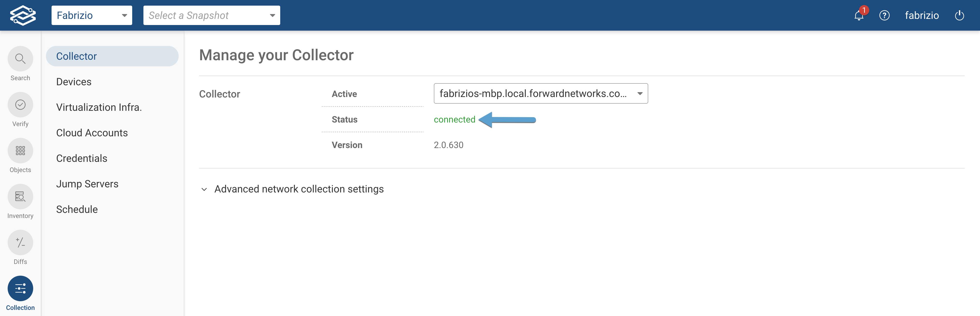This screenshot has height=316, width=980.
Task: Open the notifications bell icon
Action: click(859, 16)
